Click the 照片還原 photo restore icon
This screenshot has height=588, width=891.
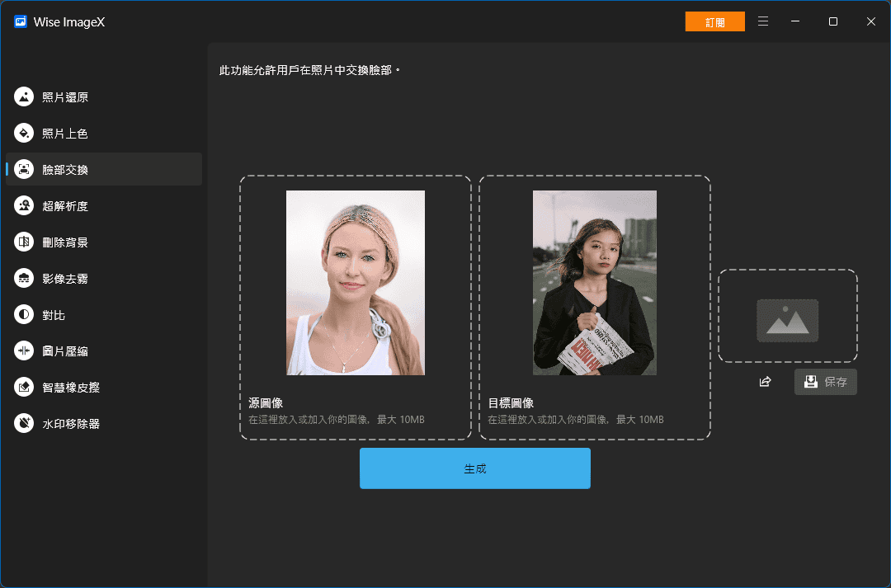(24, 97)
